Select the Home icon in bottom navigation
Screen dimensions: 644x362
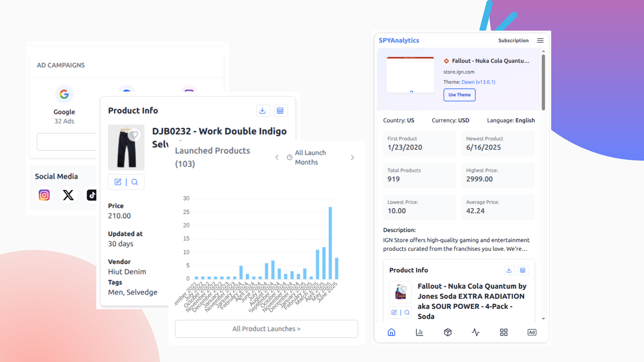[392, 332]
